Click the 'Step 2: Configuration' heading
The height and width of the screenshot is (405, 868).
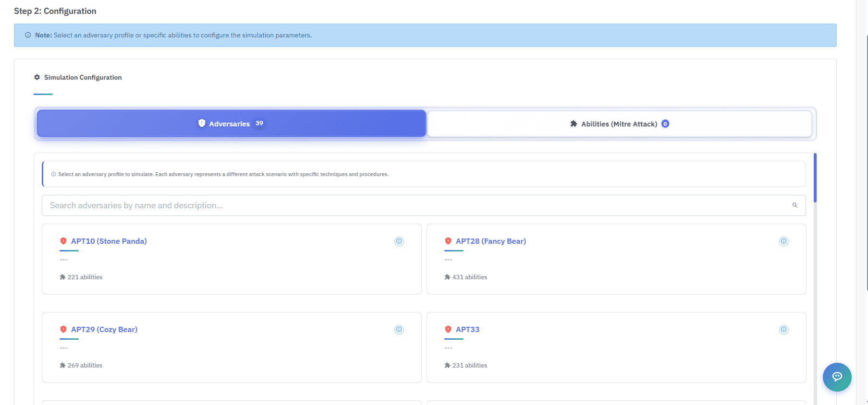coord(55,11)
